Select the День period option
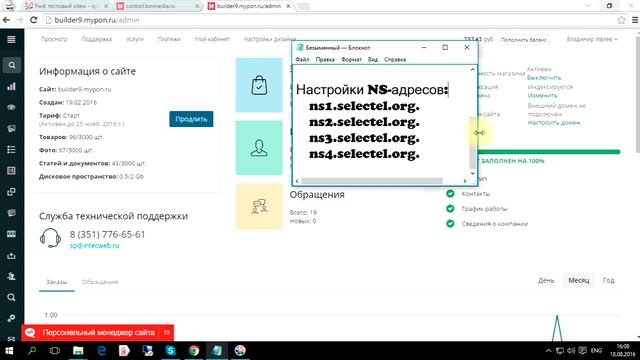This screenshot has width=640, height=360. click(x=546, y=280)
